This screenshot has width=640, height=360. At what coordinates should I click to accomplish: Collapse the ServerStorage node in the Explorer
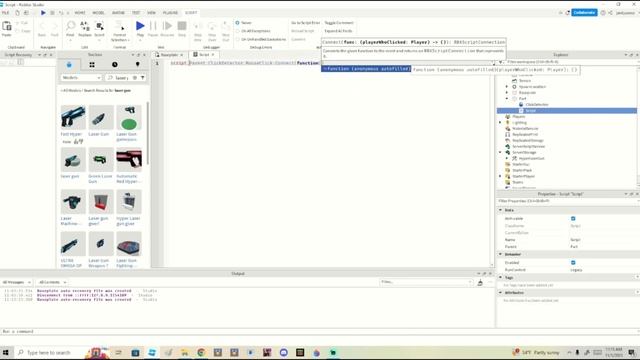coord(501,152)
